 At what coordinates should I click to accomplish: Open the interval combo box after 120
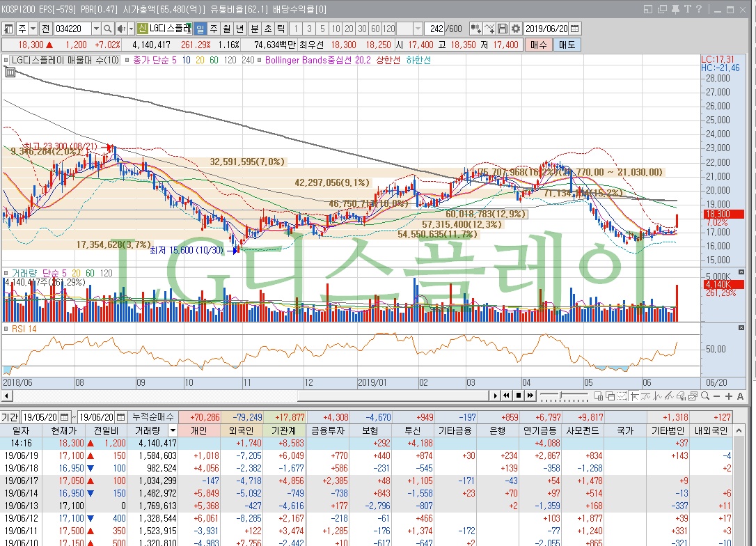click(x=418, y=29)
